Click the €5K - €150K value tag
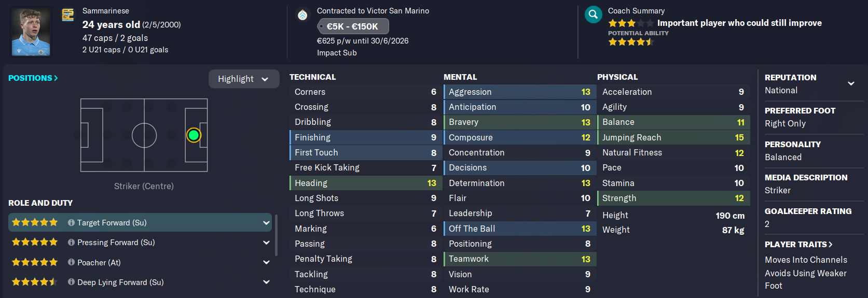 coord(353,26)
